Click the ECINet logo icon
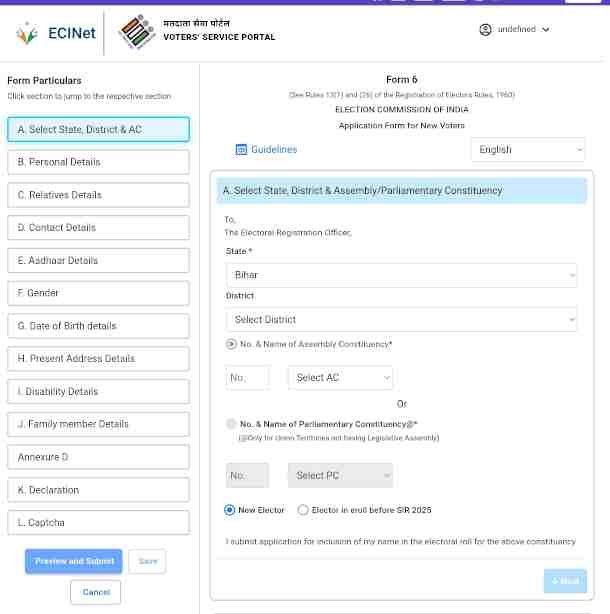This screenshot has width=610, height=614. coord(27,33)
